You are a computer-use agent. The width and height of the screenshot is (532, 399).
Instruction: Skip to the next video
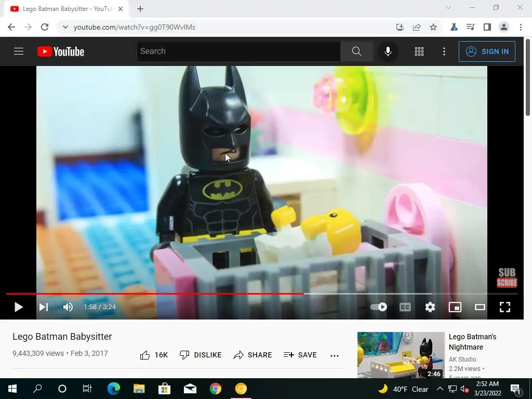[x=44, y=307]
